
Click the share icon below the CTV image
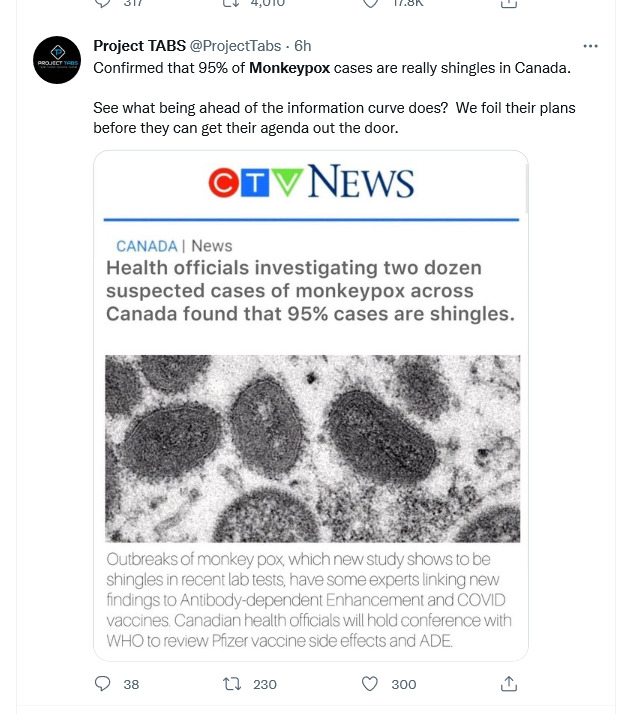point(509,683)
